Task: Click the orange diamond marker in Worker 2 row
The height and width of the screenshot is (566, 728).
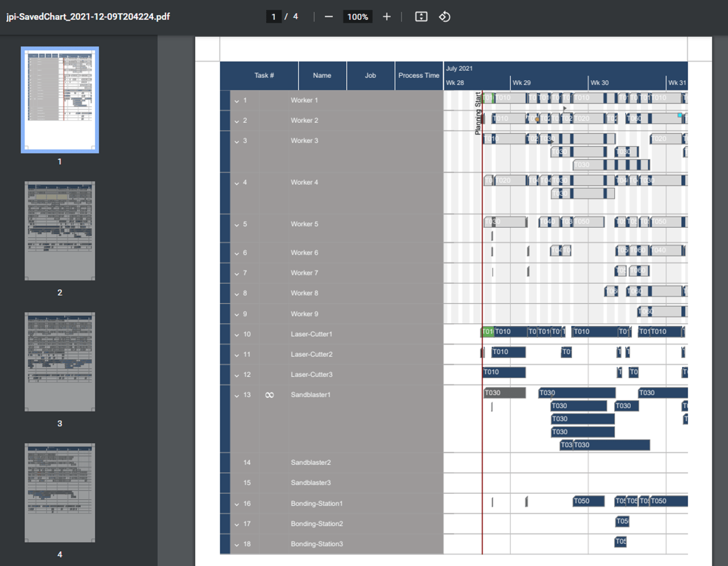Action: 536,120
